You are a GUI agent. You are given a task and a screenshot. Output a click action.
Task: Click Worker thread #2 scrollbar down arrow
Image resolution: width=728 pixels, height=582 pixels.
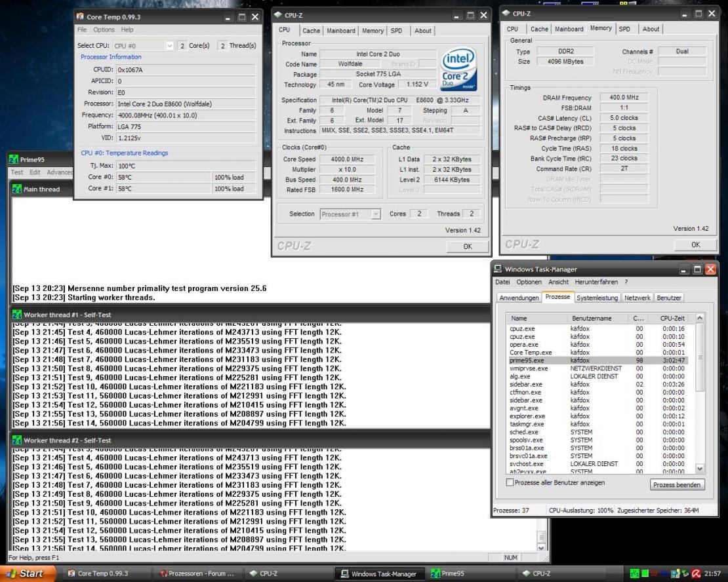tap(541, 547)
